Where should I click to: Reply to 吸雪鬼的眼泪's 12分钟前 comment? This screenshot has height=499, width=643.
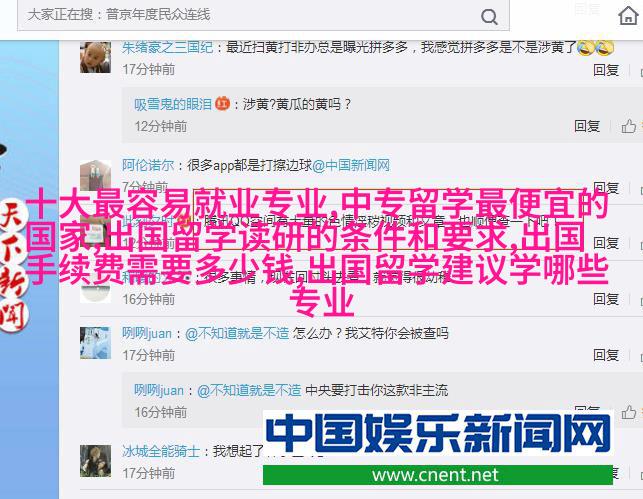[x=587, y=126]
